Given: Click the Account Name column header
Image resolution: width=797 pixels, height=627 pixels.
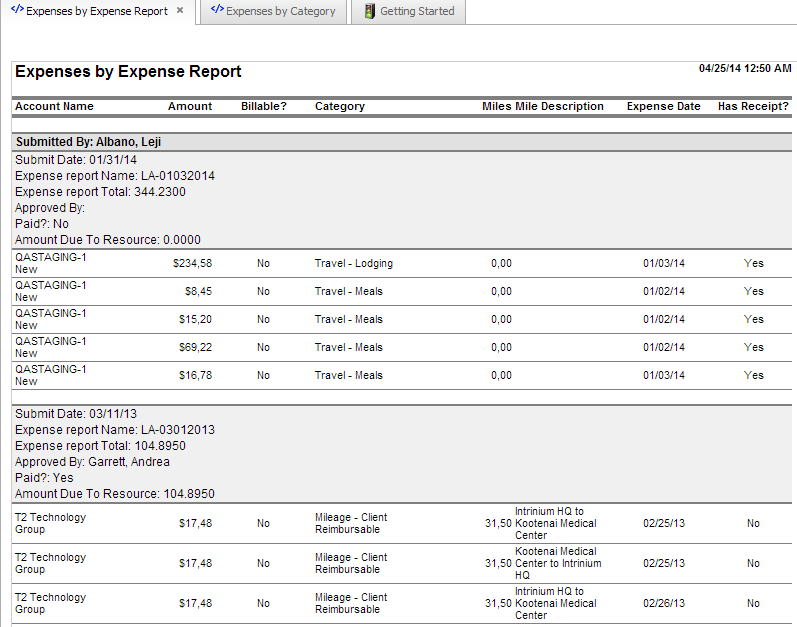Looking at the screenshot, I should point(54,106).
